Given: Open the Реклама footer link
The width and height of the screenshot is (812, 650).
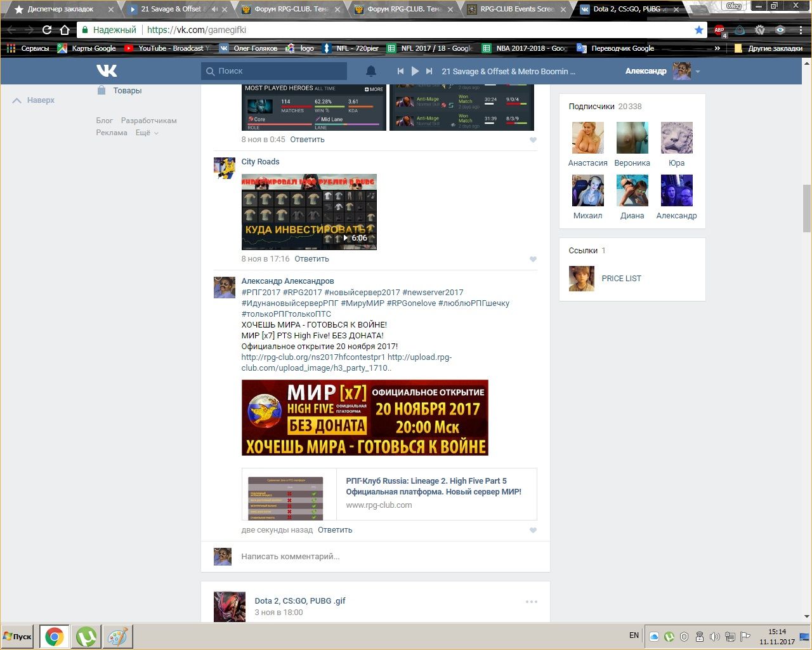Looking at the screenshot, I should click(x=112, y=133).
